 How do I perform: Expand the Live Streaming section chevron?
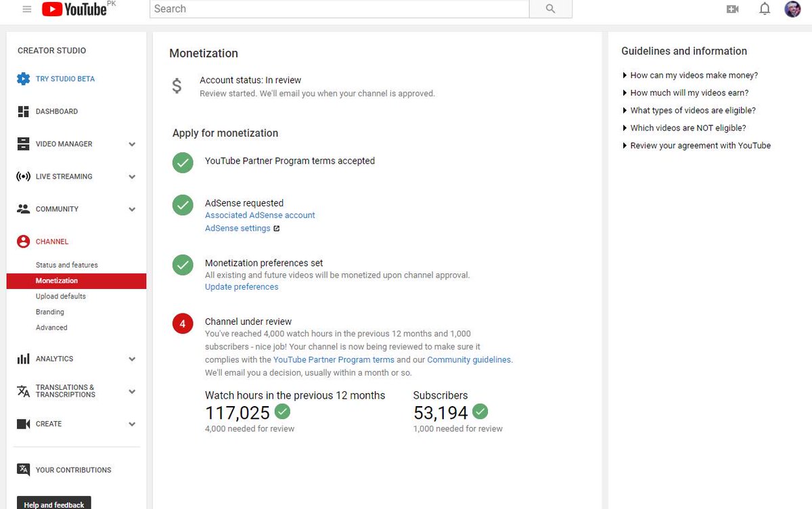point(132,177)
